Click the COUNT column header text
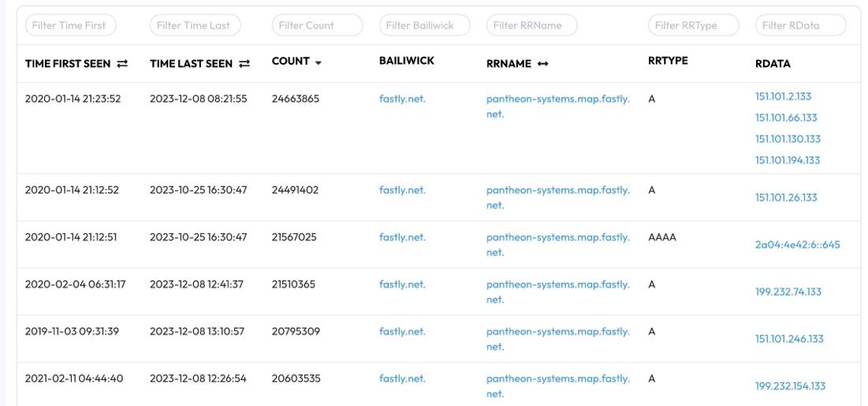Viewport: 868px width, 406px height. [x=291, y=61]
